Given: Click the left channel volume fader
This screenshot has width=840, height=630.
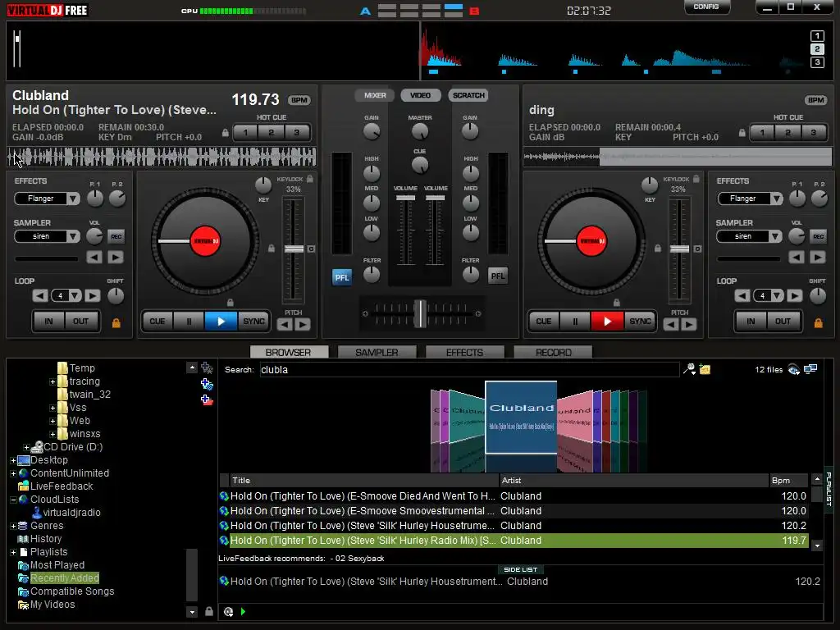Looking at the screenshot, I should (x=405, y=199).
